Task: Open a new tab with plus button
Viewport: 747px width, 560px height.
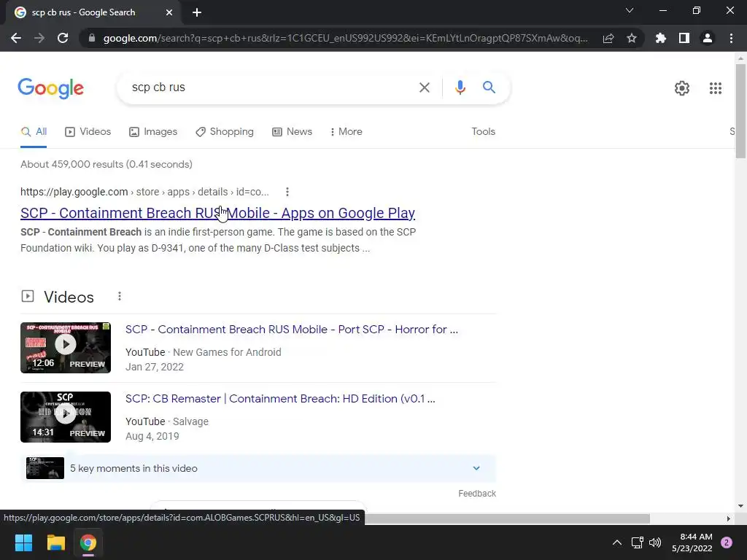Action: [x=197, y=12]
